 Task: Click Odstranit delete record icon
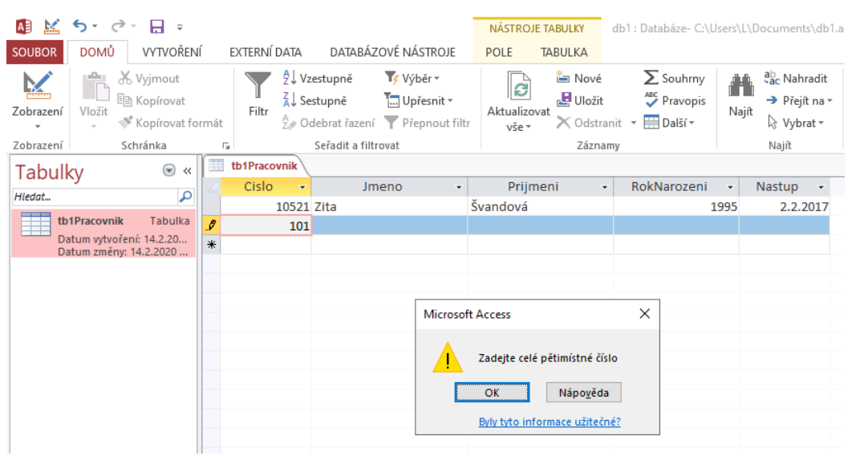(x=563, y=123)
